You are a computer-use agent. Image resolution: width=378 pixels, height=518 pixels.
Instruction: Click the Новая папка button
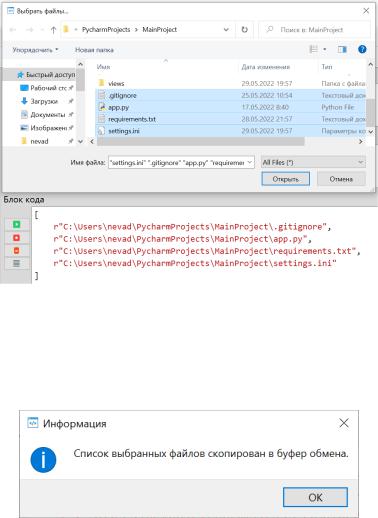tap(94, 50)
